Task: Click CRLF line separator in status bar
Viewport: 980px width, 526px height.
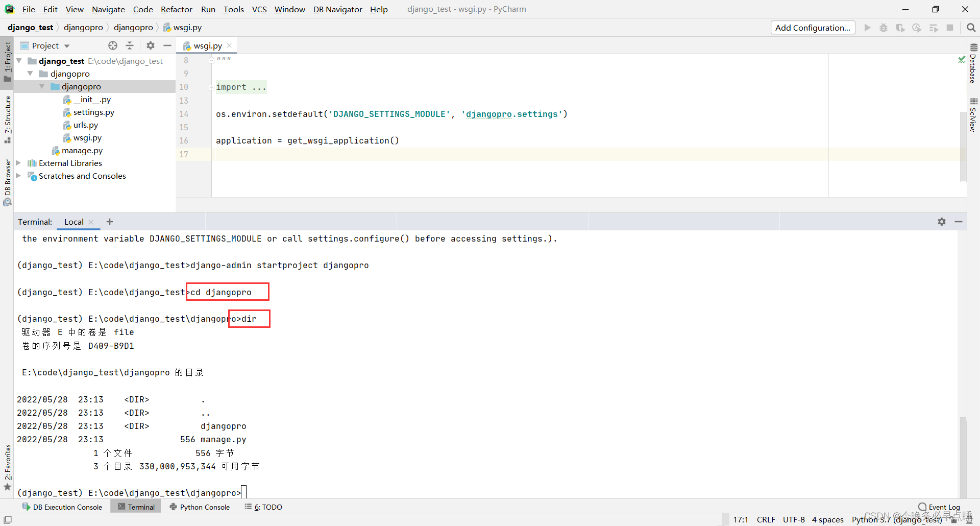Action: coord(766,520)
